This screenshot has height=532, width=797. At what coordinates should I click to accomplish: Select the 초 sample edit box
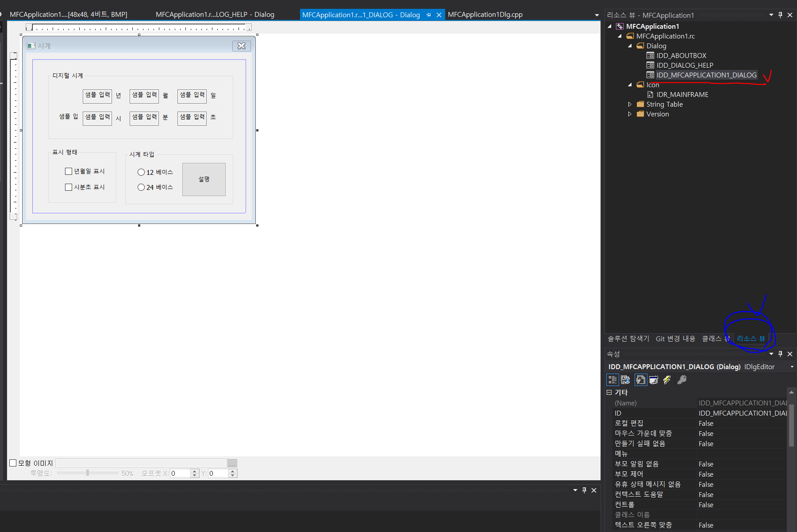coord(192,118)
